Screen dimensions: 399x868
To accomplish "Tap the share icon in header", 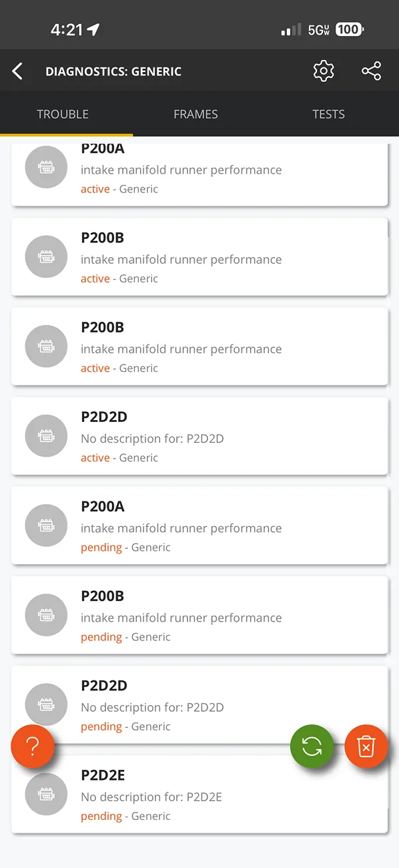I will pos(372,71).
